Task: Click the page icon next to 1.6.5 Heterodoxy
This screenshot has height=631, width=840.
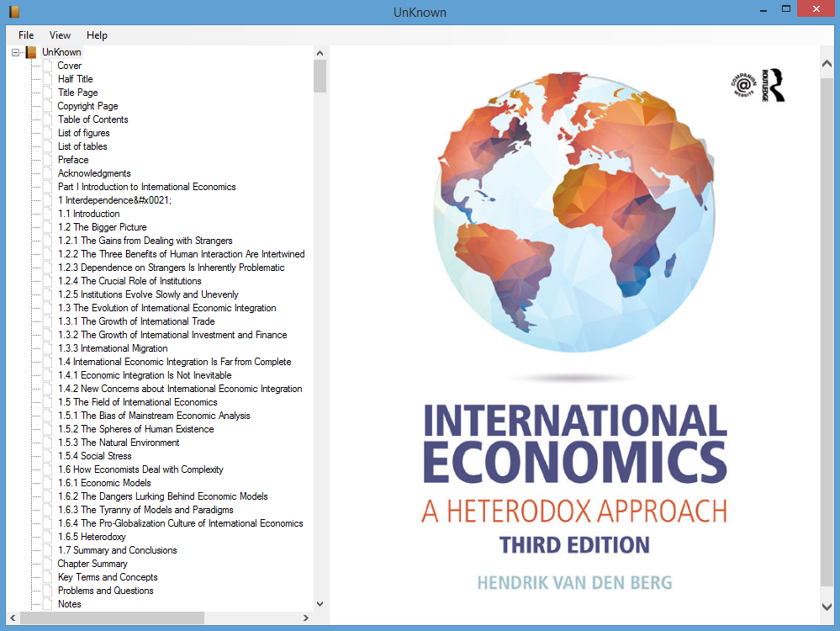Action: [x=48, y=537]
